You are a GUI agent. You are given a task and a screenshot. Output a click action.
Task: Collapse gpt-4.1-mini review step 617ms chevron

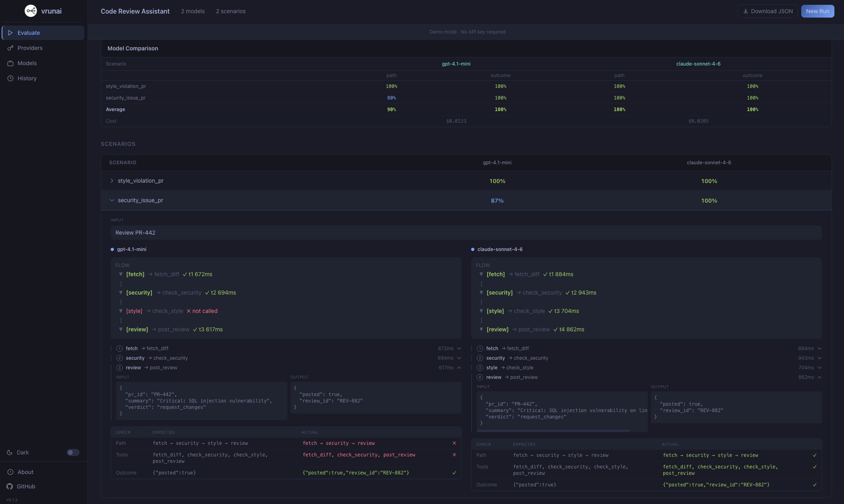(459, 368)
